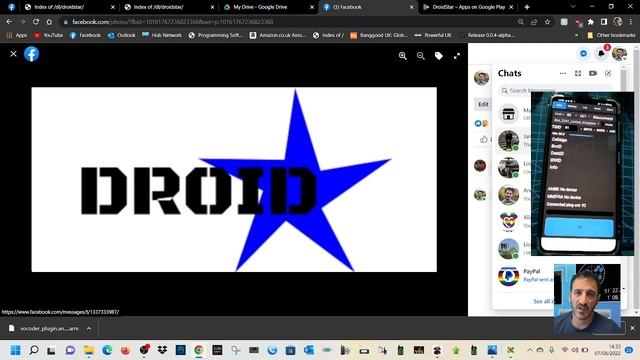Open Chats options (three dots)
Screen dimensions: 640x360
pyautogui.click(x=563, y=73)
